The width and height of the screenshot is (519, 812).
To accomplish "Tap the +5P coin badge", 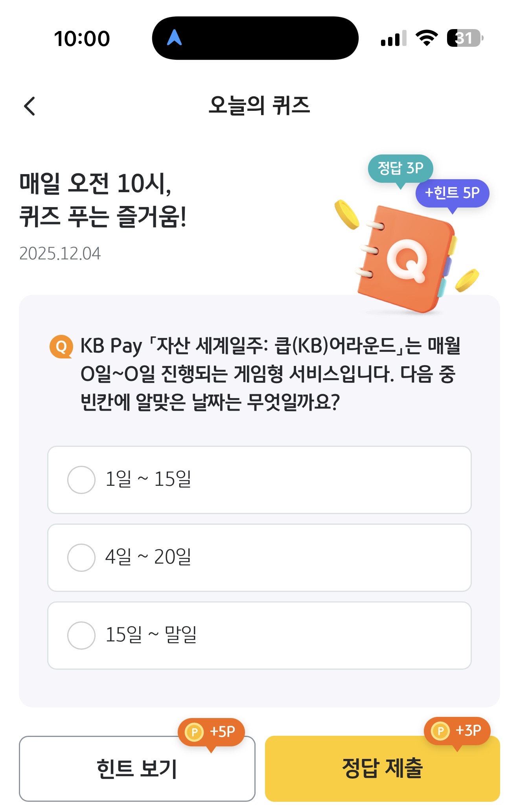I will 211,732.
